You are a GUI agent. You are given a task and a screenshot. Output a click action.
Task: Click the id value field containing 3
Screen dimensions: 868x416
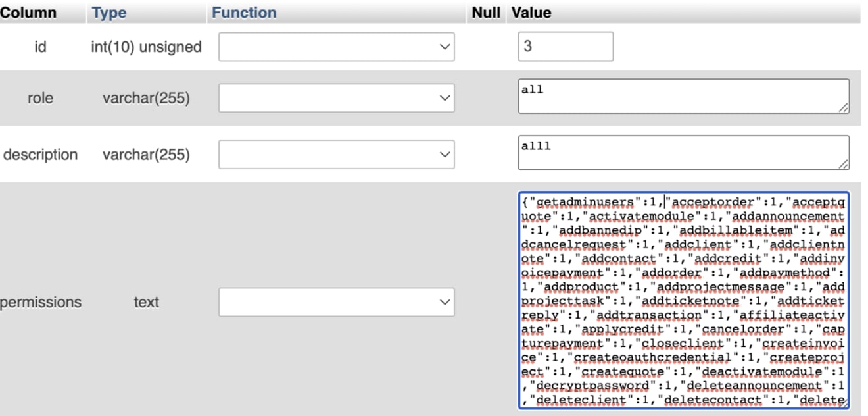pyautogui.click(x=566, y=47)
